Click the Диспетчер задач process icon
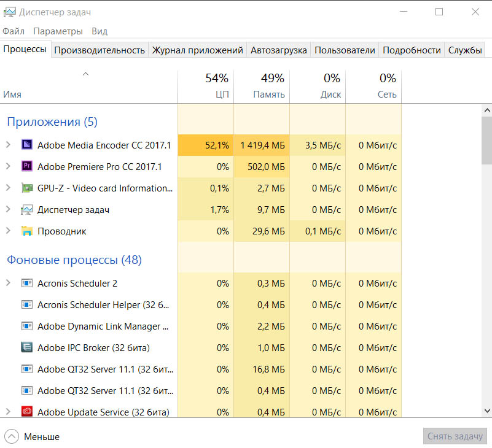 (x=26, y=210)
